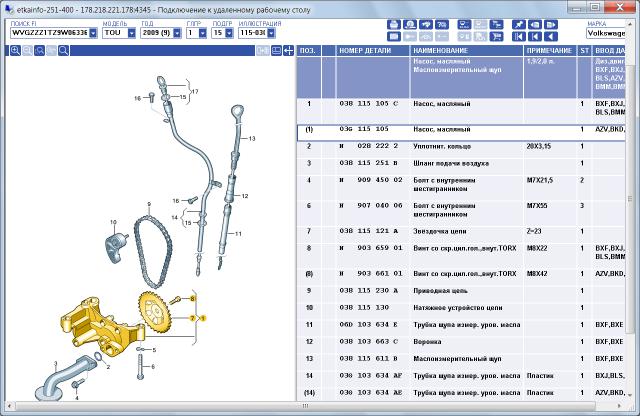The image size is (640, 416).
Task: Open the ГОД dropdown showing 2009 (9)
Action: [177, 33]
